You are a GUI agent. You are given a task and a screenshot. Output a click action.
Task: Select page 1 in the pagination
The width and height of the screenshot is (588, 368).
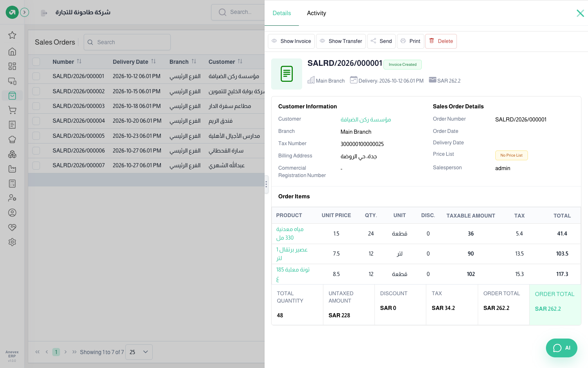coord(56,352)
